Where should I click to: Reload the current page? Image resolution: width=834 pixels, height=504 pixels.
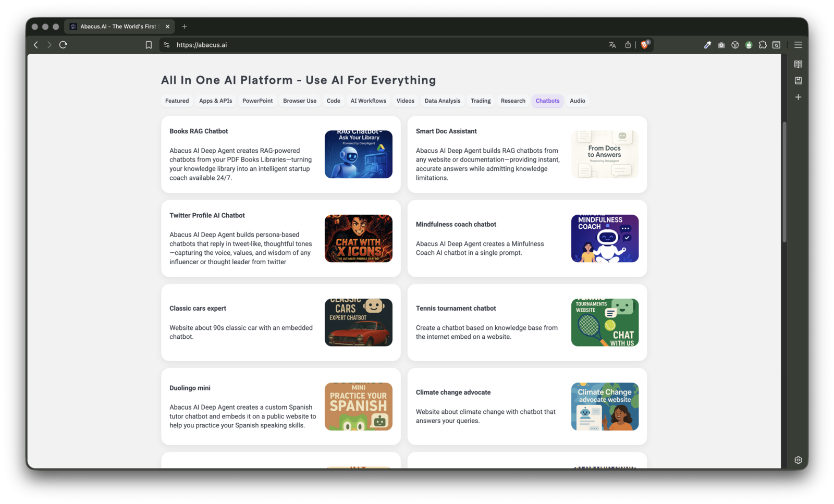pos(63,45)
